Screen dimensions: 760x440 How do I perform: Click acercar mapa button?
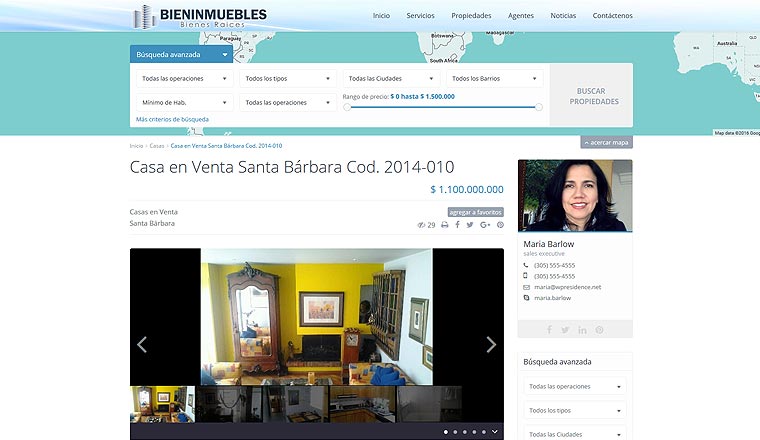[x=606, y=142]
